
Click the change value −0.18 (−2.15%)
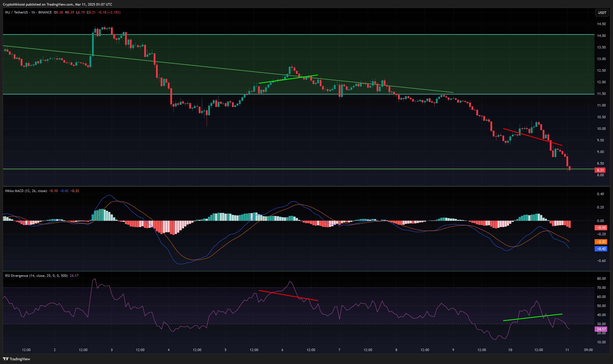click(x=109, y=12)
